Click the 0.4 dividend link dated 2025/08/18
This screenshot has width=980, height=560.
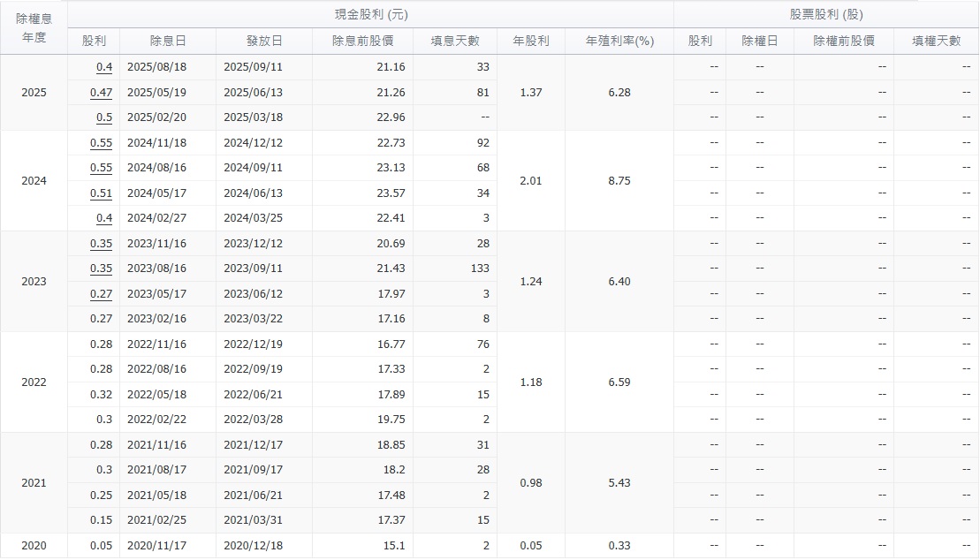click(103, 67)
